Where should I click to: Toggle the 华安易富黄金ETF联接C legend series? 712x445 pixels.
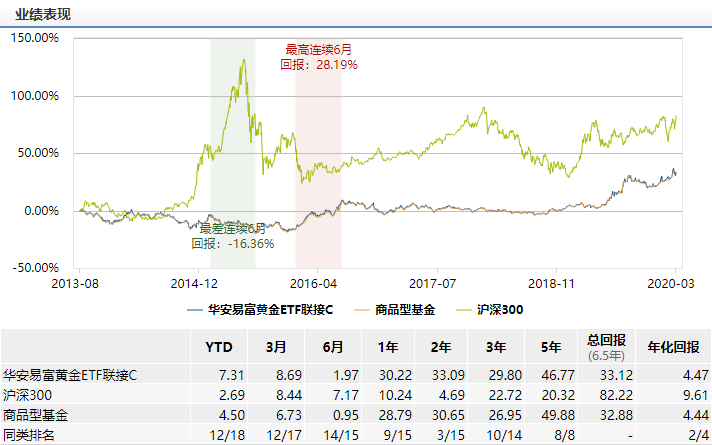(260, 310)
